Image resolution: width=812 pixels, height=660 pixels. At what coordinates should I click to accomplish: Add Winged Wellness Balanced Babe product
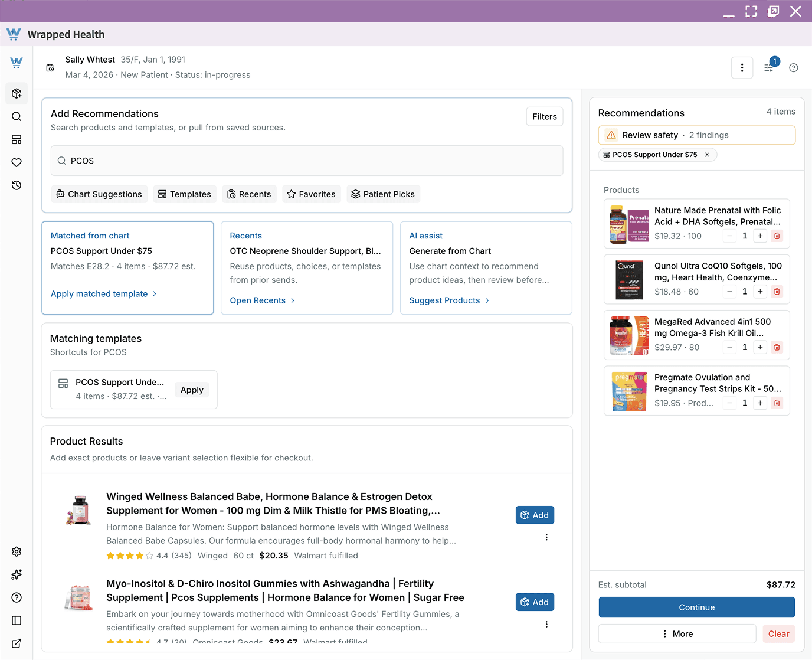(535, 515)
